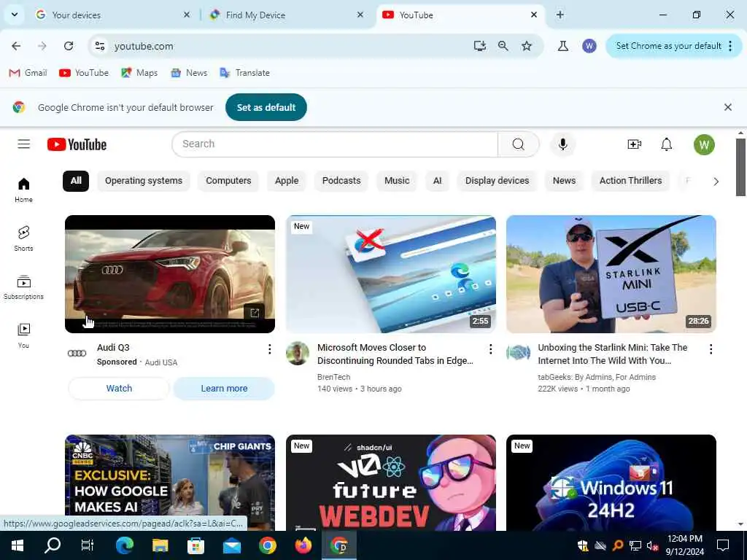Select Display devices chip
Screen dimensions: 747x560
click(x=497, y=181)
